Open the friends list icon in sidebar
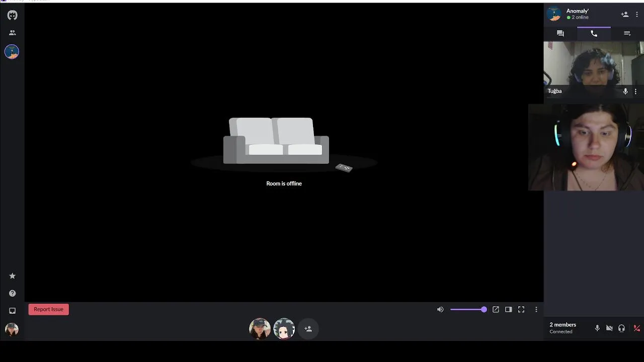Viewport: 644px width, 362px height. pyautogui.click(x=12, y=33)
